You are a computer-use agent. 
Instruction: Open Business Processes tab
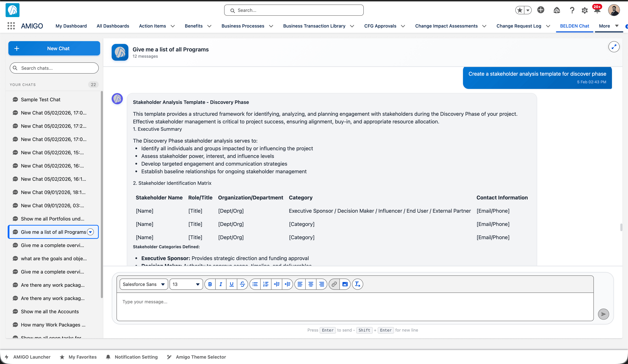243,26
